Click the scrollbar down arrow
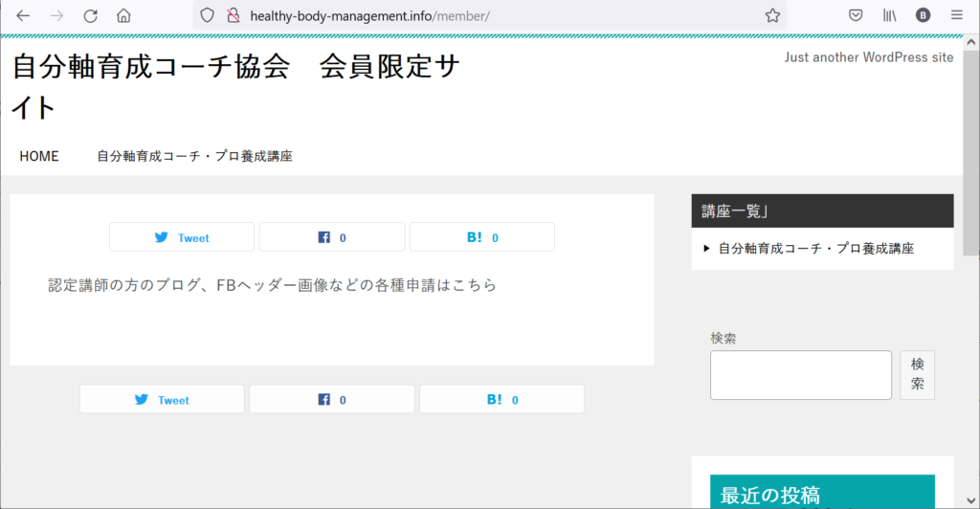 click(x=970, y=500)
